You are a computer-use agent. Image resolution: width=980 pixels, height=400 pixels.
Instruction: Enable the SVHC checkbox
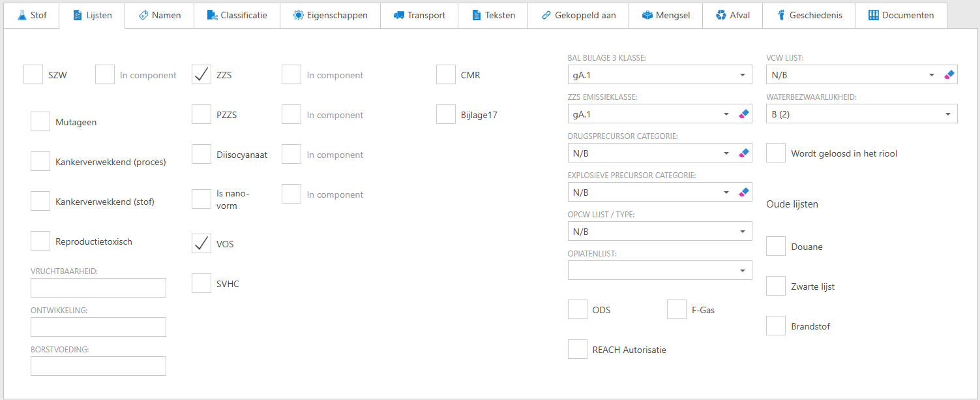(201, 283)
